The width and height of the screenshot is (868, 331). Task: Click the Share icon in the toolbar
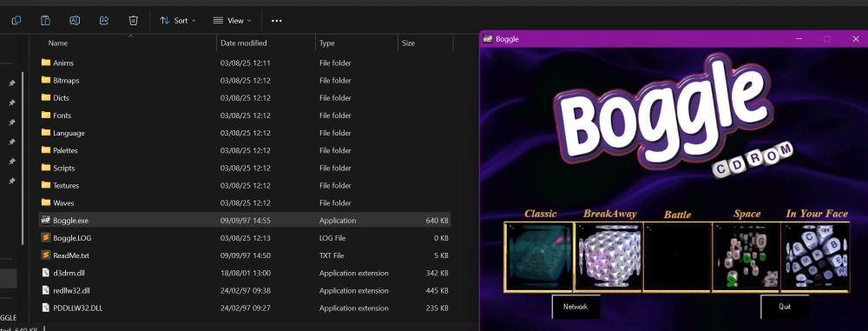coord(104,21)
